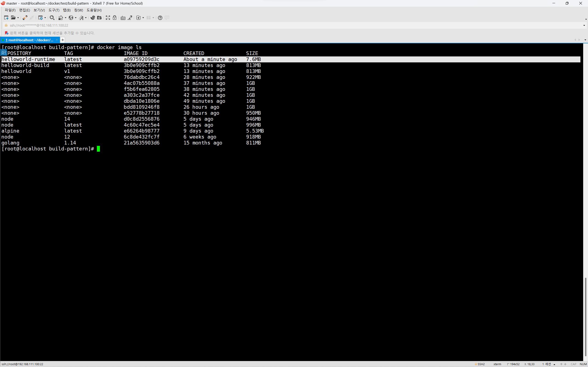Viewport: 588px width, 367px height.
Task: Click the lock screen padlock icon
Action: click(115, 18)
